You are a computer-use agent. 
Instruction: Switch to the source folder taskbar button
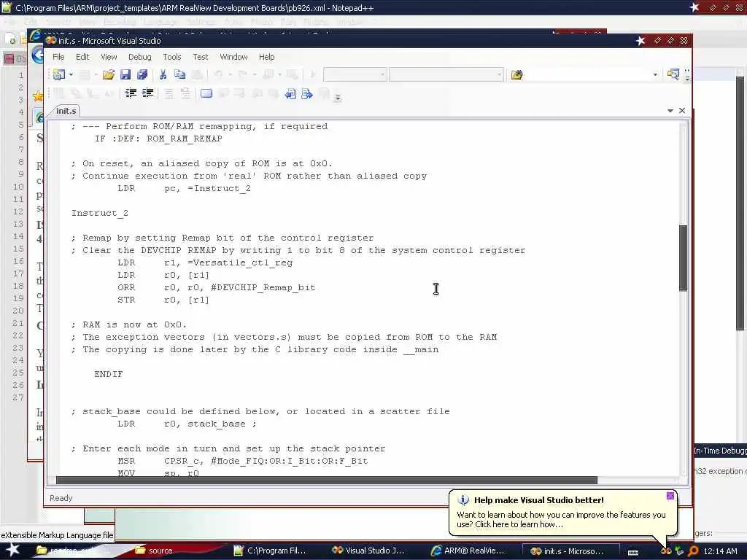point(153,551)
